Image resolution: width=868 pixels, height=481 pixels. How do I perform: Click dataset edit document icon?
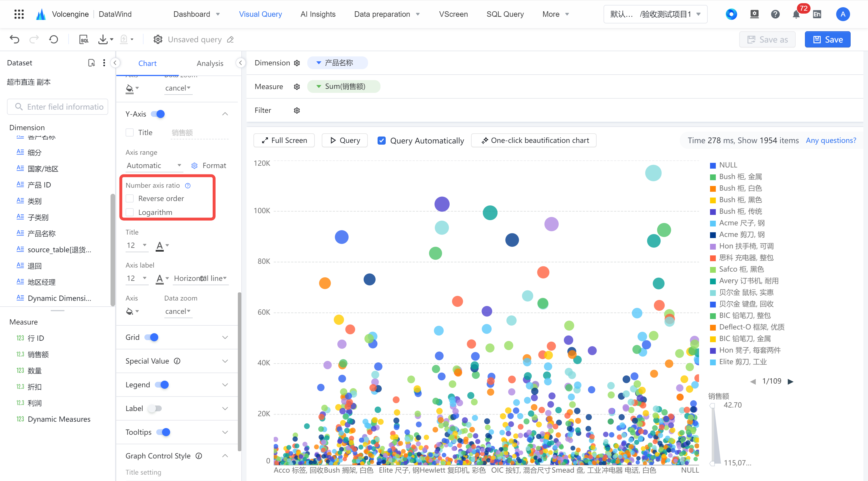coord(91,63)
